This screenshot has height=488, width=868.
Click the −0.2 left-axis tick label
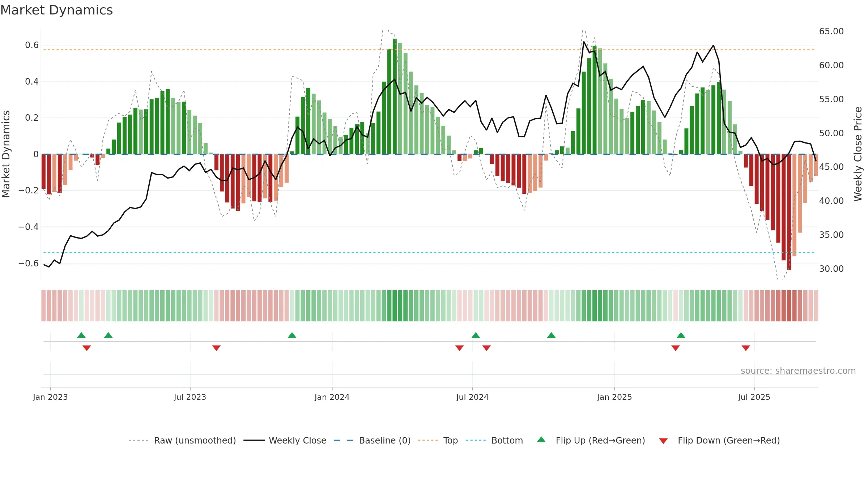point(29,191)
